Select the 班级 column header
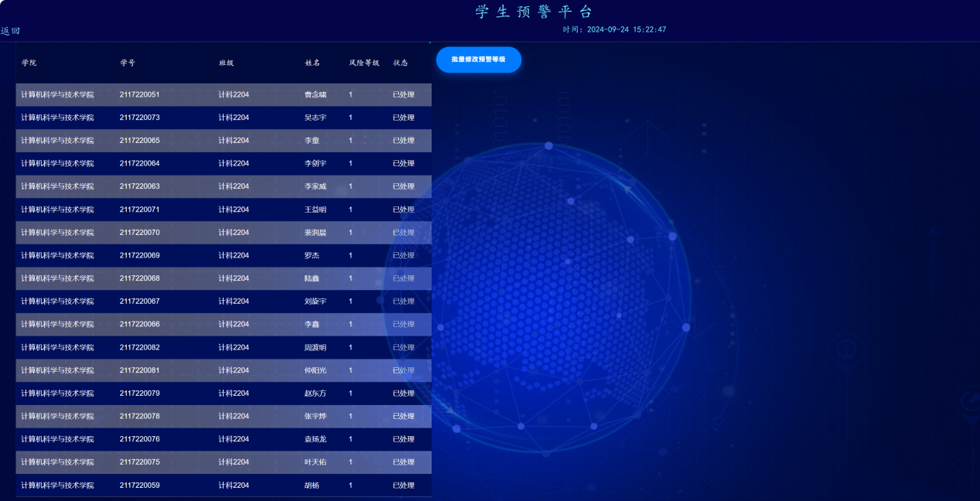The height and width of the screenshot is (501, 980). (x=226, y=63)
